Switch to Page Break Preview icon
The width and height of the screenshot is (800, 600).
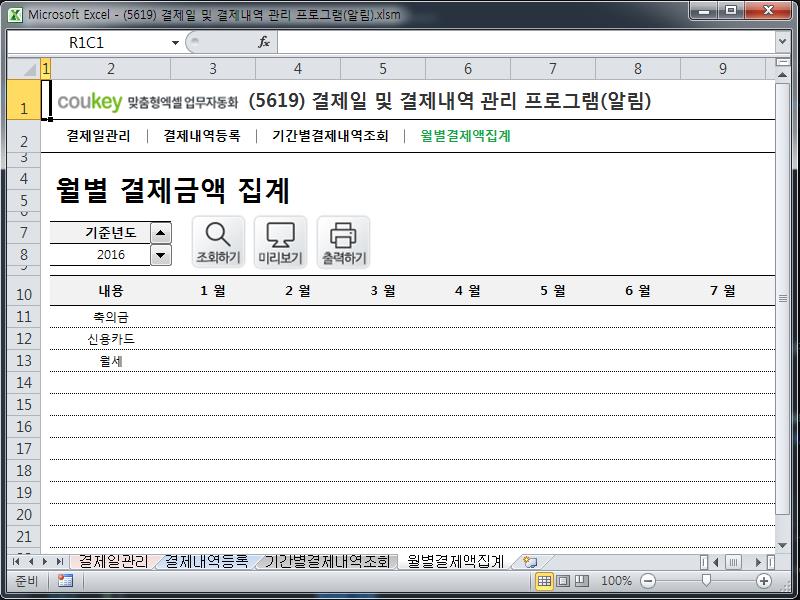[582, 581]
